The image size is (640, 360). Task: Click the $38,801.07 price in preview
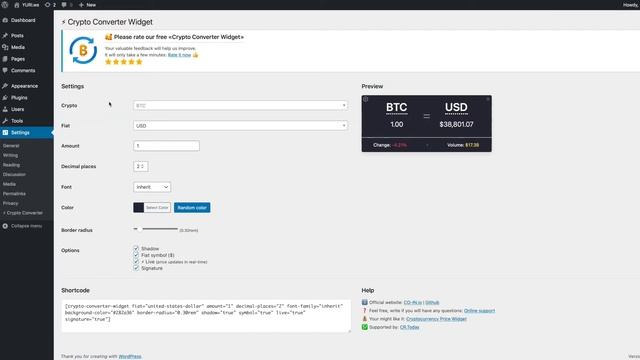tap(456, 124)
